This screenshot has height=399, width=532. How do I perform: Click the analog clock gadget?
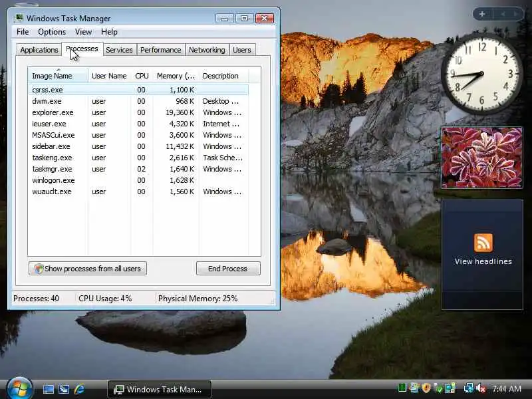pyautogui.click(x=481, y=74)
